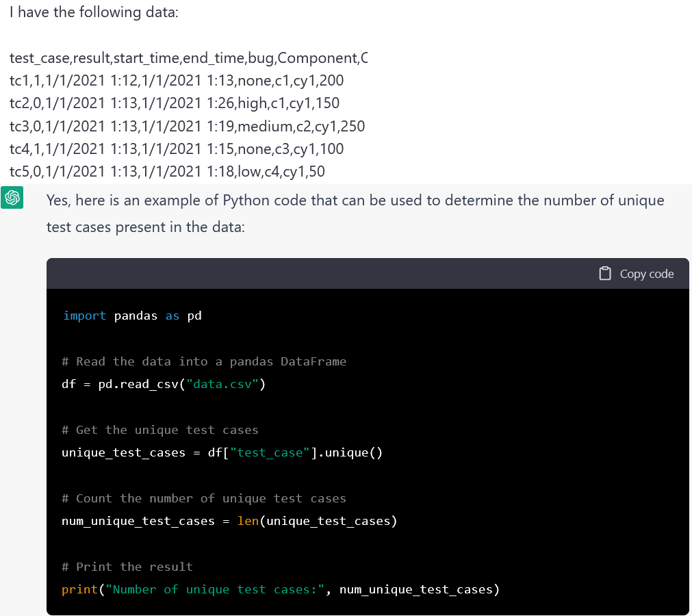Click the tc4 data row
Screen dimensions: 692x616
click(x=177, y=149)
